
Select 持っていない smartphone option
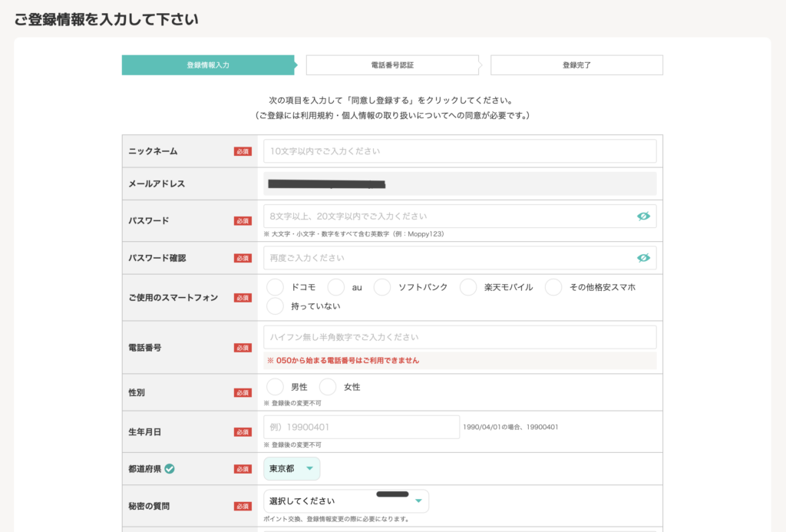pos(276,306)
